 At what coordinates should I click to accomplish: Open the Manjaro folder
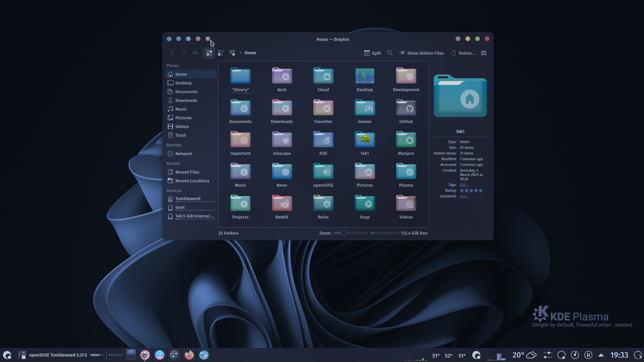(x=406, y=143)
